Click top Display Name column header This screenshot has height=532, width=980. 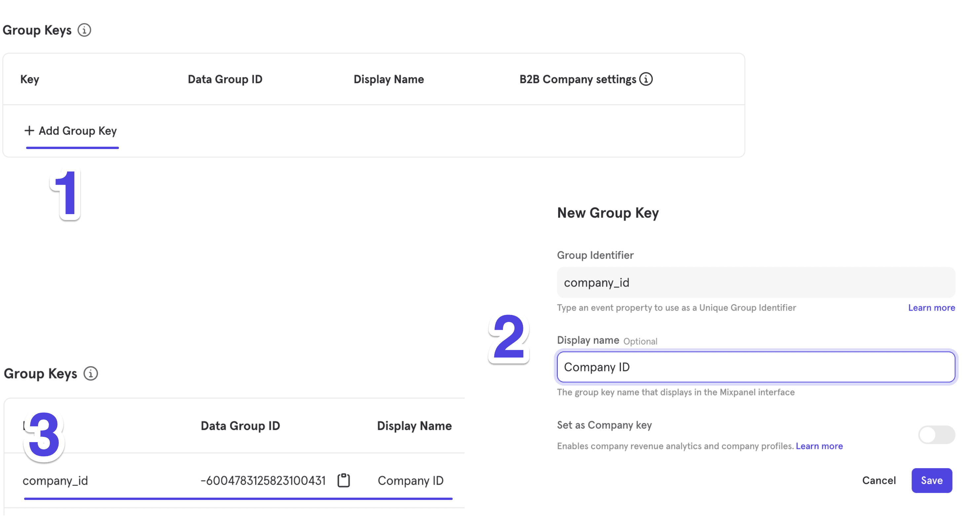tap(389, 79)
